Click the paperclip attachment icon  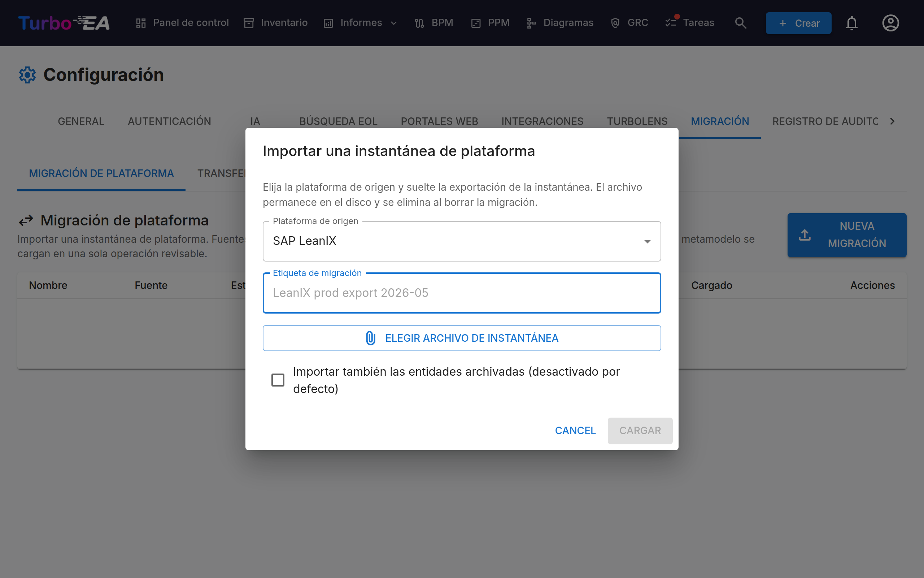(370, 338)
